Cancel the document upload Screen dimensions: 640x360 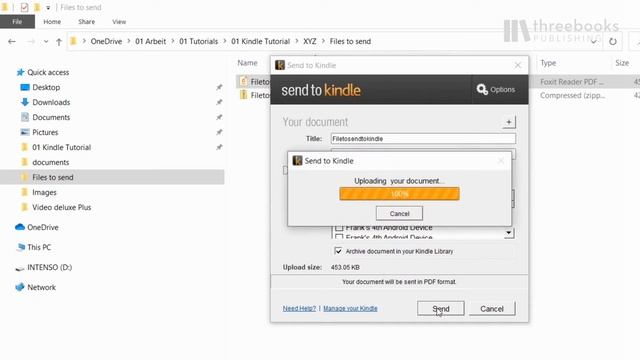point(399,213)
